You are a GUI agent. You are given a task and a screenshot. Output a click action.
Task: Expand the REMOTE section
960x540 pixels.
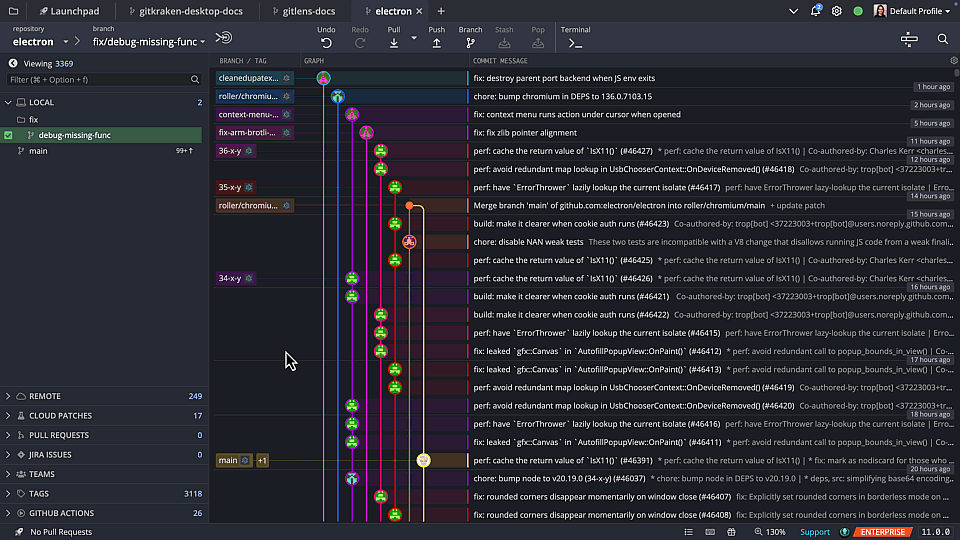[x=8, y=396]
